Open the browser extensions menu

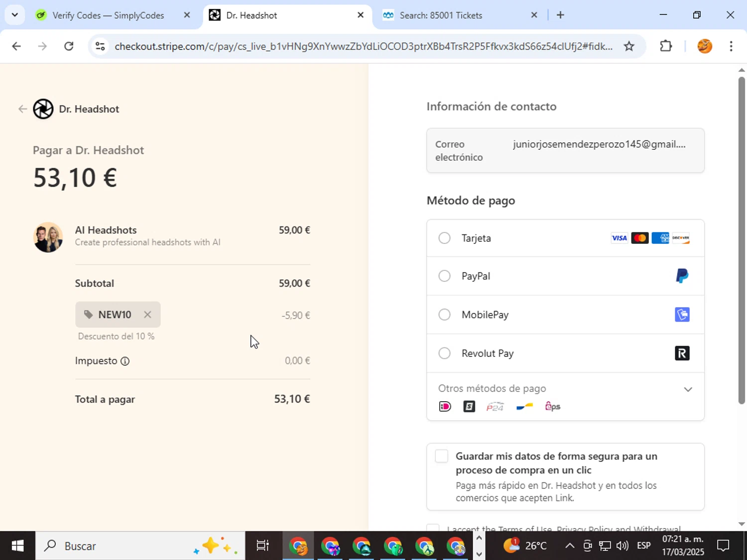click(666, 46)
